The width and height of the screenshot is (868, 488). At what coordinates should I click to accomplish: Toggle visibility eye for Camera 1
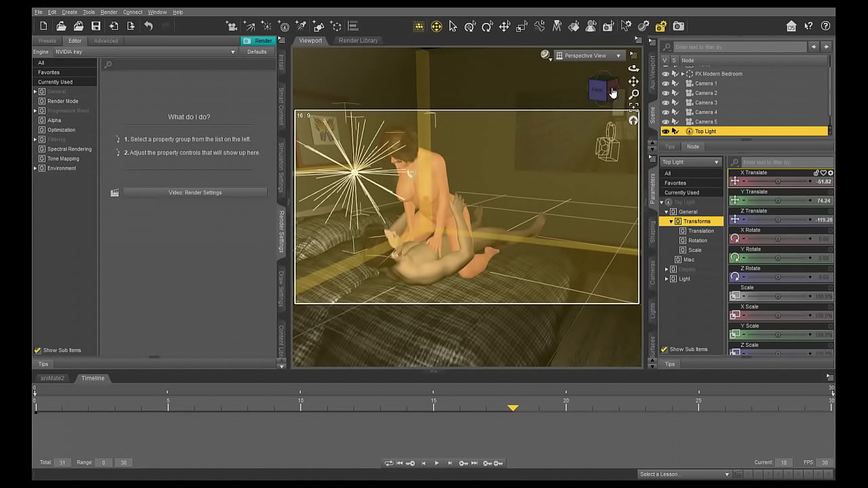click(x=665, y=83)
